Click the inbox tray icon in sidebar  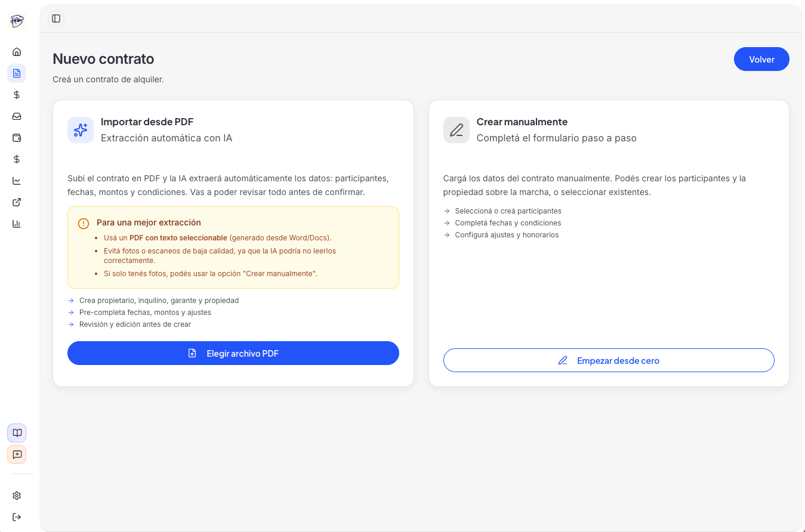[x=17, y=116]
